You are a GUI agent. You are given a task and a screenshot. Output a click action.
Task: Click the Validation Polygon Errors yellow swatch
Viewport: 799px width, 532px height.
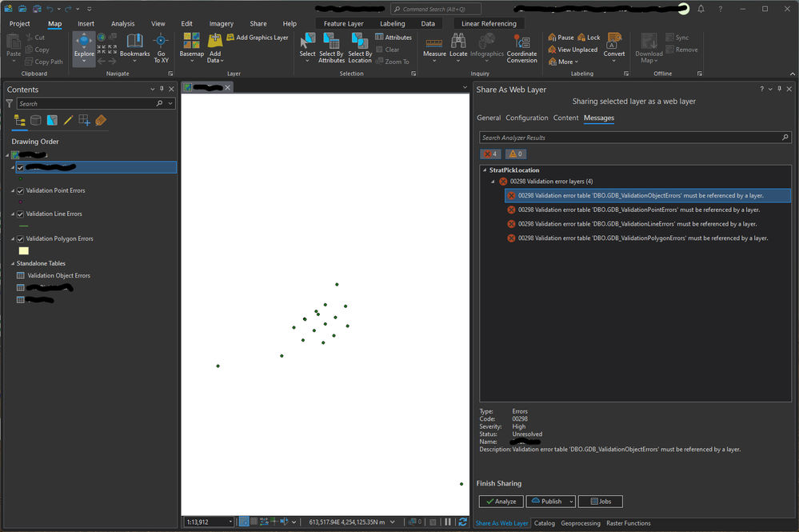pos(23,251)
